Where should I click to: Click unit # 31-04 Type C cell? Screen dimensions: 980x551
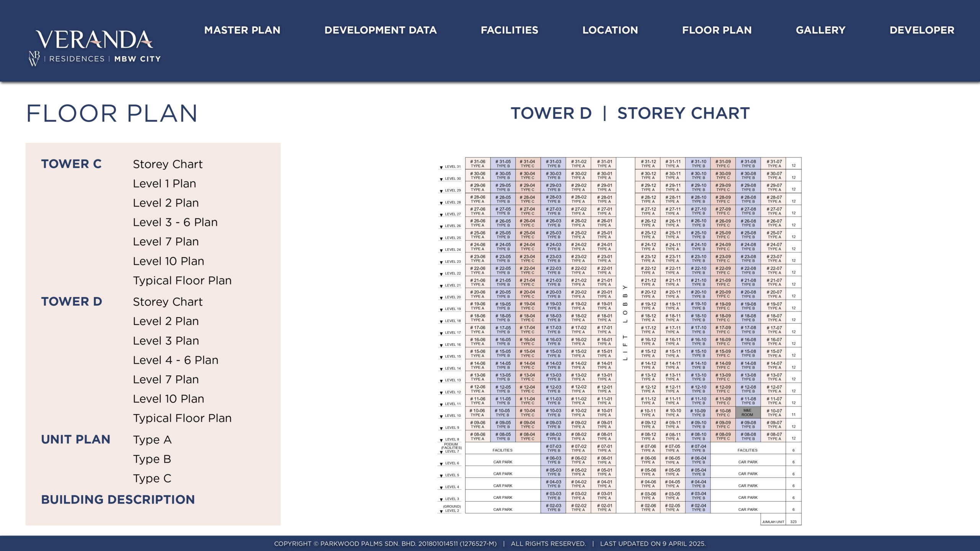click(x=528, y=163)
